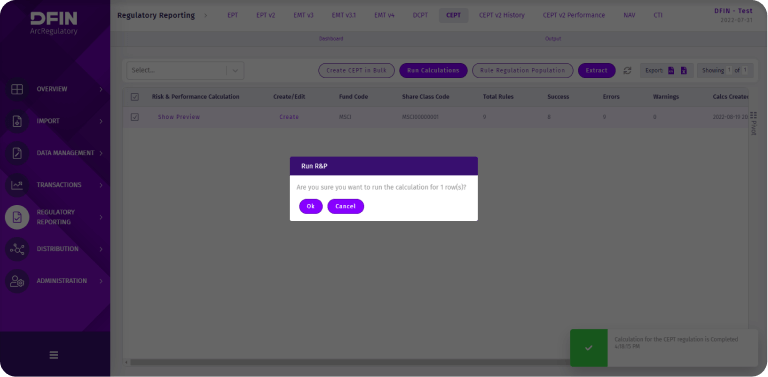
Task: Open the CEPT v2 Performance tab
Action: coord(574,16)
